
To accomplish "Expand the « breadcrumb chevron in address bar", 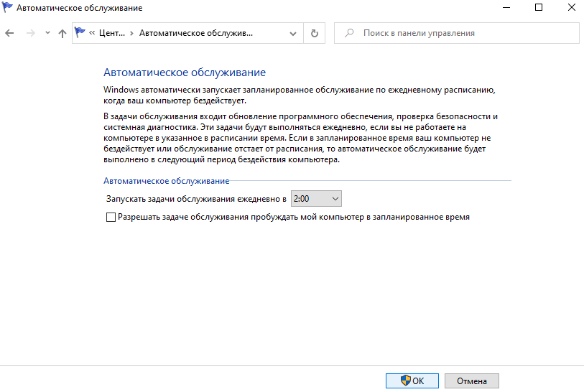I will pyautogui.click(x=93, y=33).
